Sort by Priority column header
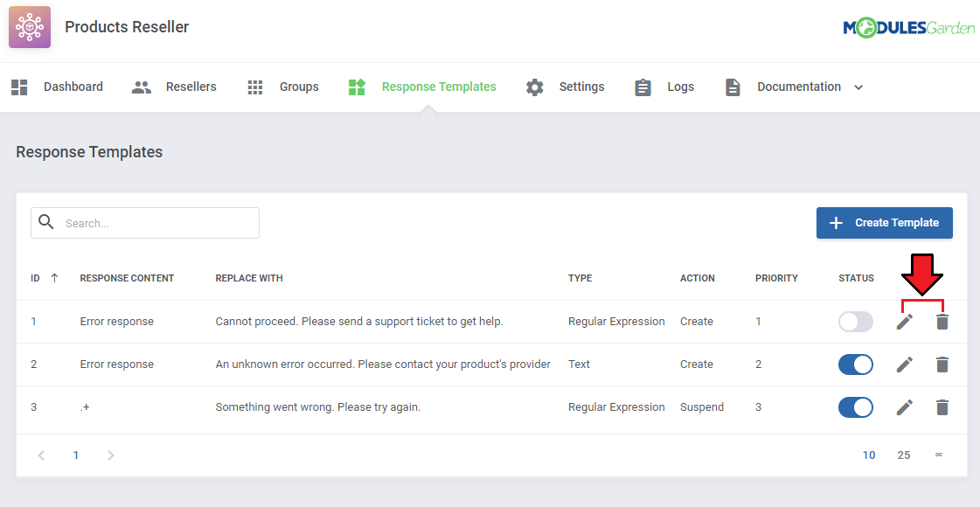 [x=776, y=278]
